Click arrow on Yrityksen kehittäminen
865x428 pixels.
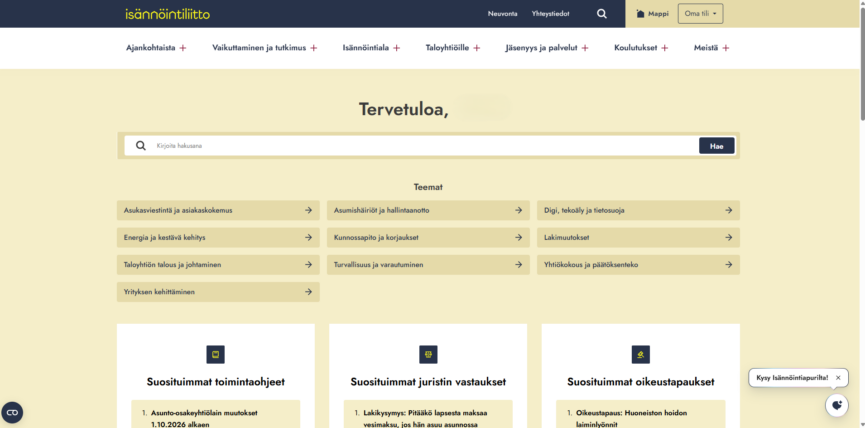click(308, 292)
